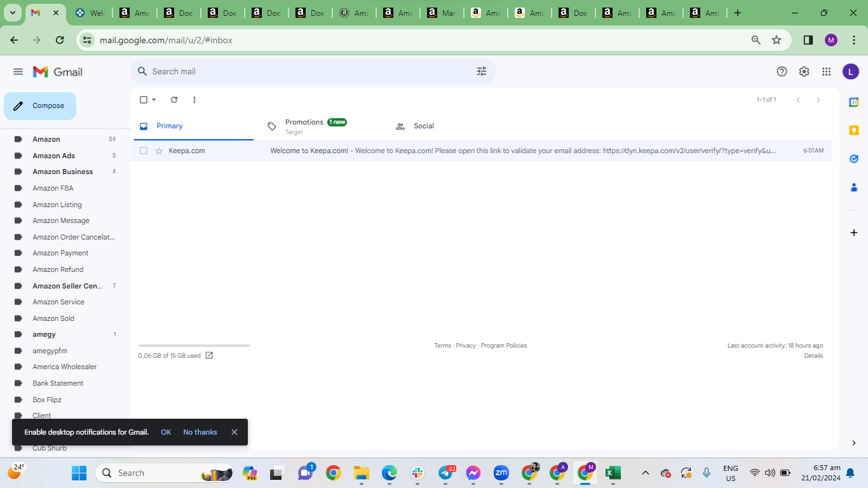The width and height of the screenshot is (868, 488).
Task: Hide the side panel chevron
Action: pyautogui.click(x=854, y=443)
